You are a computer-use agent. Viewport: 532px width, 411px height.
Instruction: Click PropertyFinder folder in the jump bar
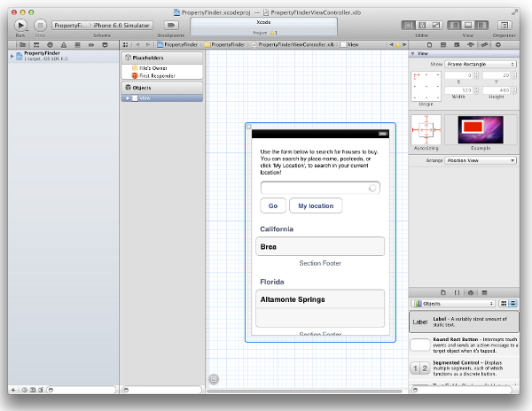(224, 44)
